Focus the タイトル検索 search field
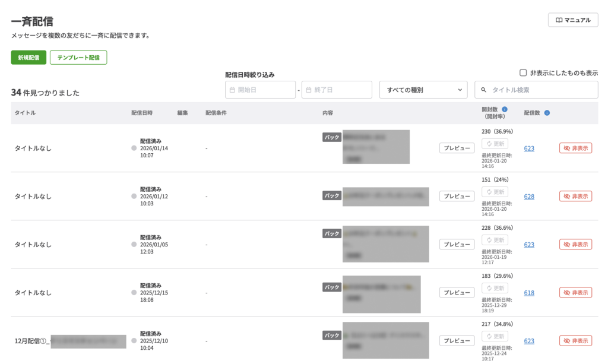 click(540, 90)
